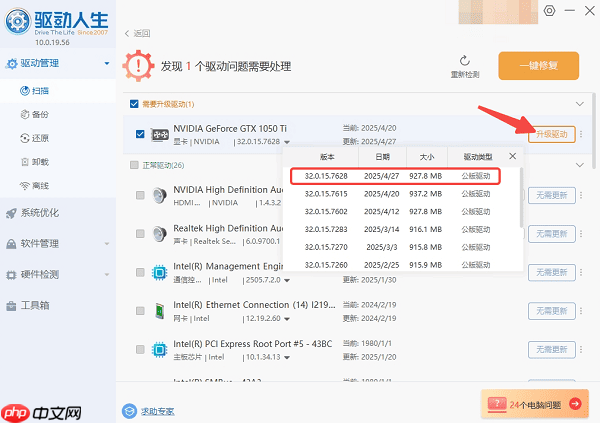This screenshot has height=423, width=600.
Task: Open more options for Intel Ethernet Connection row
Action: (x=581, y=311)
